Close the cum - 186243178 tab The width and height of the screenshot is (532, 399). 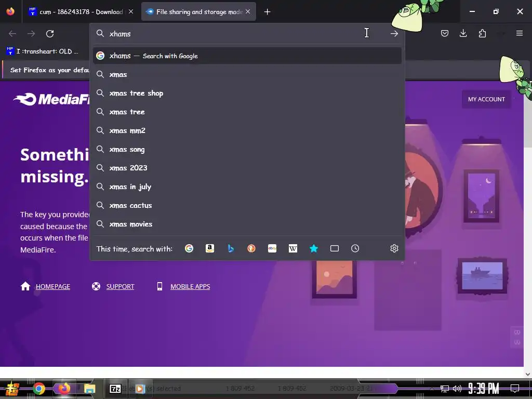(x=131, y=11)
